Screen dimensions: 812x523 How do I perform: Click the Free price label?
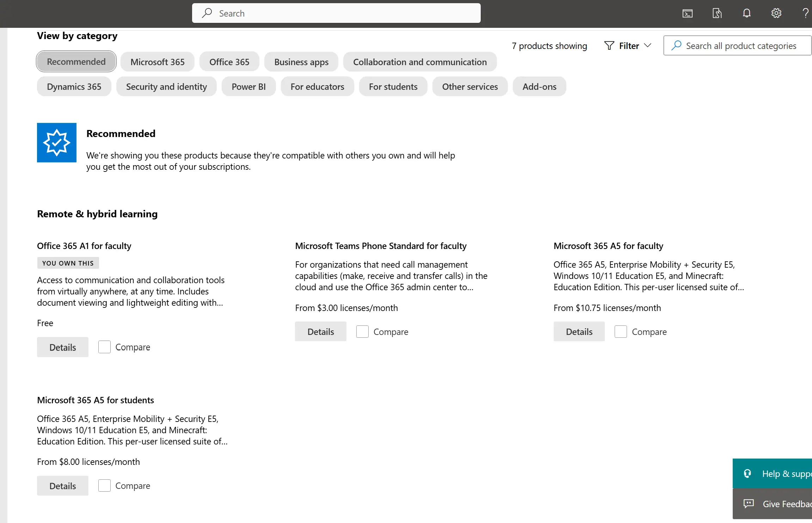pos(45,323)
